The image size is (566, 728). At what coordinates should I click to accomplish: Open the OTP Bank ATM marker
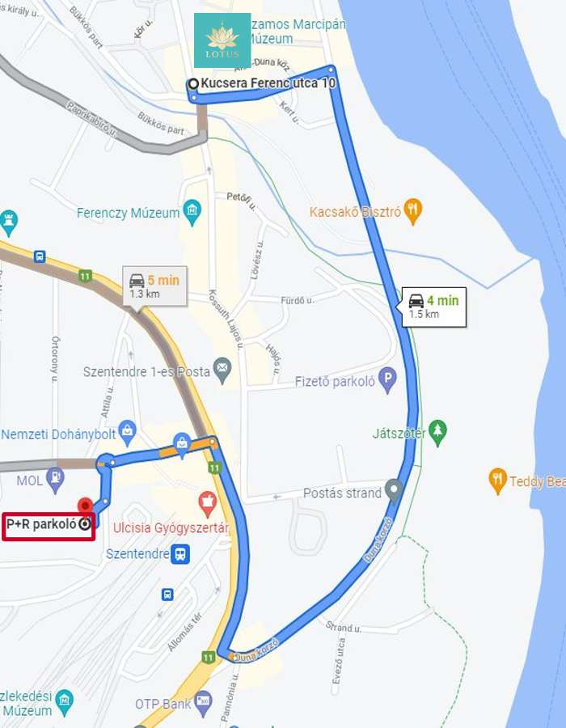(203, 702)
